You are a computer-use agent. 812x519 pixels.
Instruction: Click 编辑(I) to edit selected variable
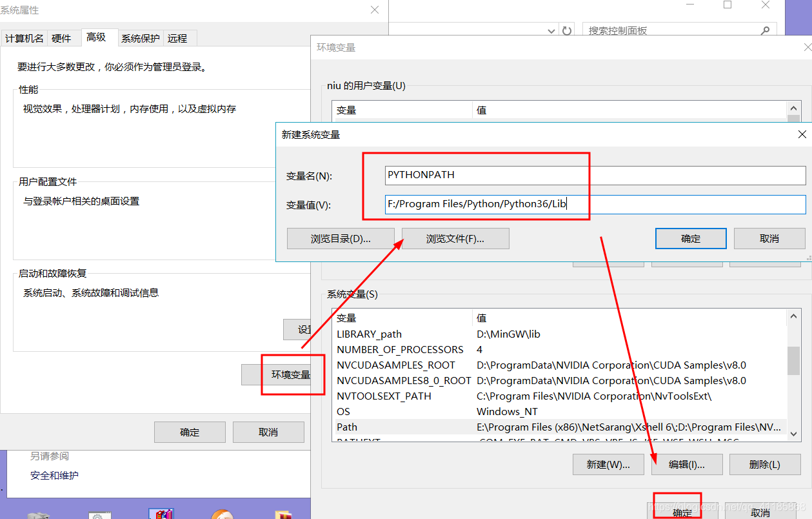(x=686, y=464)
